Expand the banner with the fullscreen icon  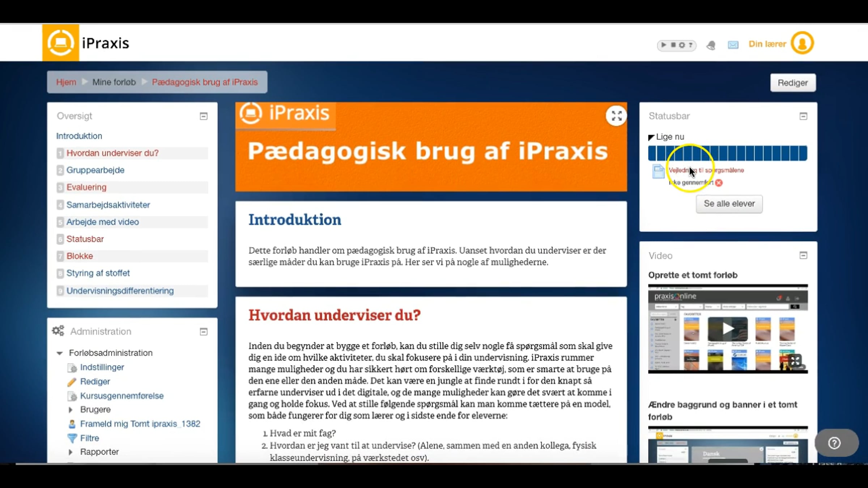point(616,116)
